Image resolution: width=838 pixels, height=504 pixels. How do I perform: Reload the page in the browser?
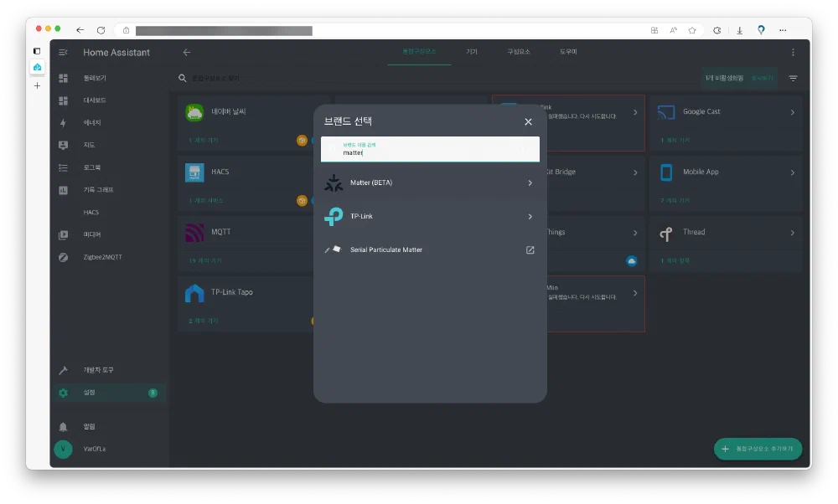[x=101, y=30]
